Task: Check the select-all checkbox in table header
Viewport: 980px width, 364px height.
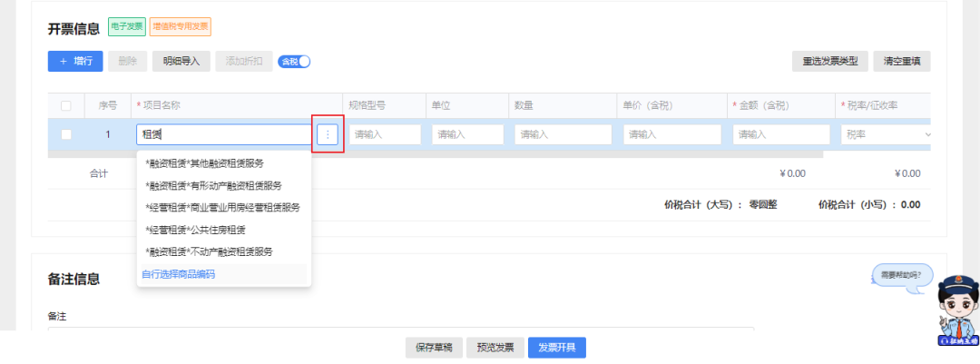Action: [x=65, y=105]
